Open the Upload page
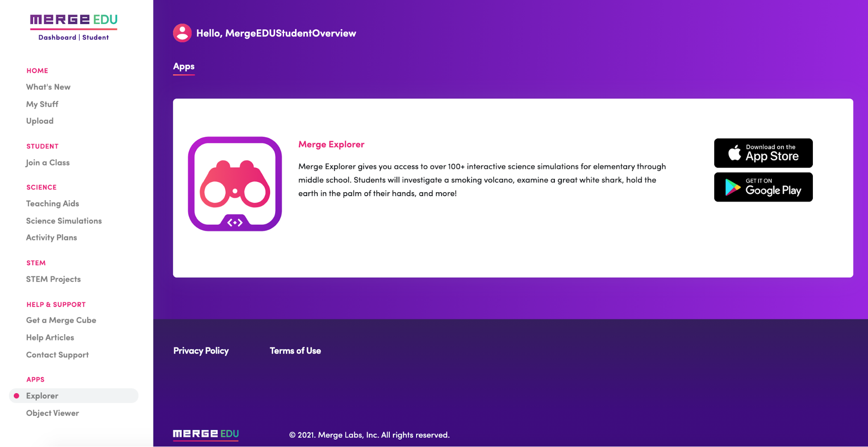This screenshot has height=447, width=868. [x=40, y=121]
